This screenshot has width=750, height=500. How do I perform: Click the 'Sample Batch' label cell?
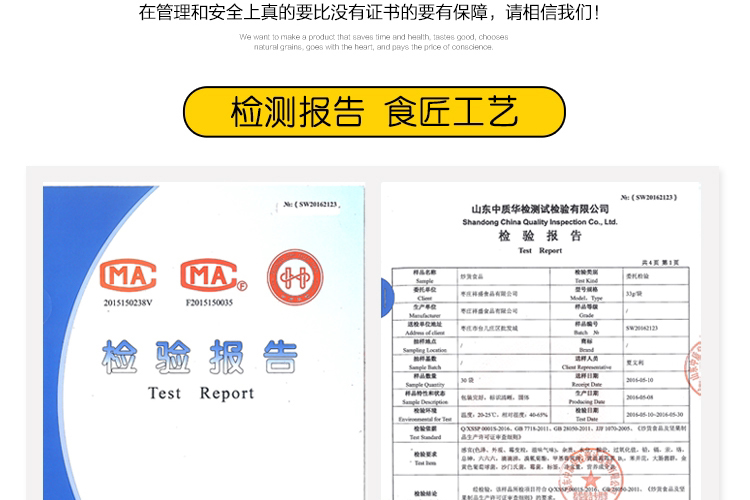coord(425,363)
